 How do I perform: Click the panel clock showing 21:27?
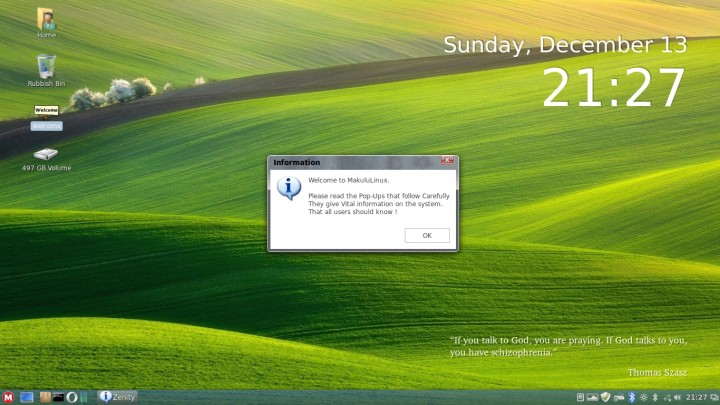(697, 397)
